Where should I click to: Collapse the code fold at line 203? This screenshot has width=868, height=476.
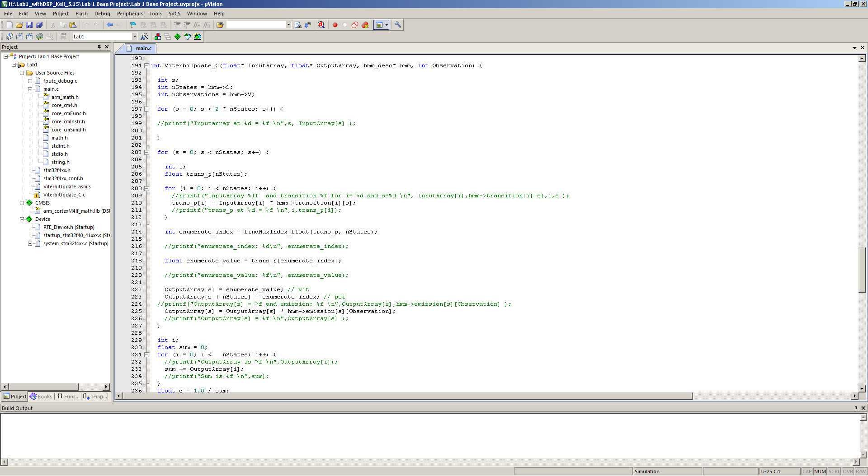point(146,153)
